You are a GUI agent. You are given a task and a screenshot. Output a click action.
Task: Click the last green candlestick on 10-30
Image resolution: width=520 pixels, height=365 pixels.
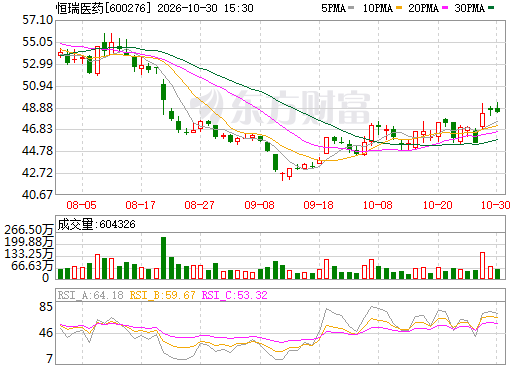tap(497, 110)
